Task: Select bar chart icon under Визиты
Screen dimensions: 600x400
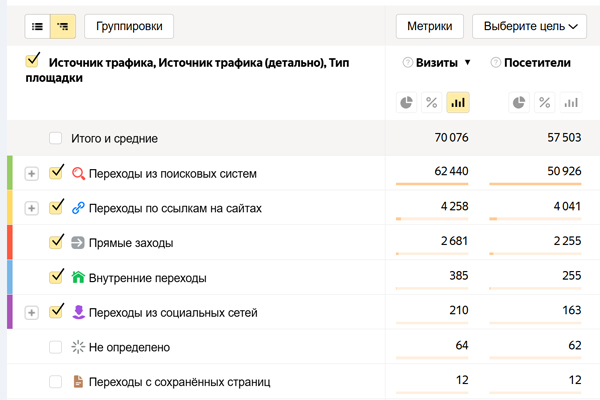Action: pyautogui.click(x=458, y=102)
